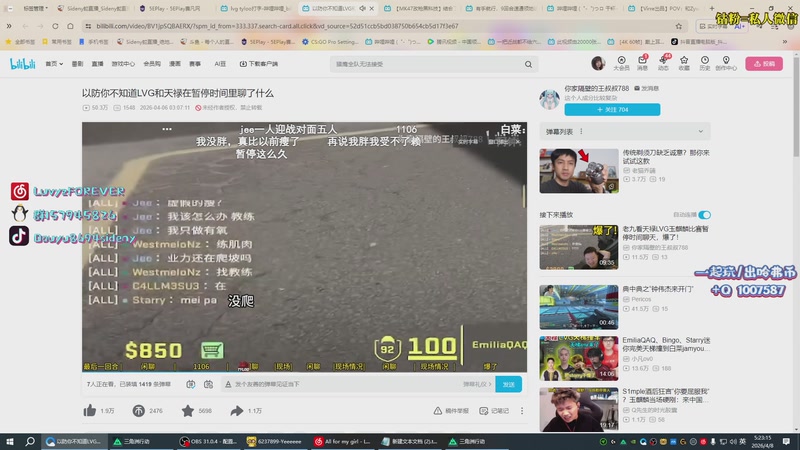The width and height of the screenshot is (800, 450).
Task: Mute the current tab via its speaker icon
Action: [x=362, y=8]
